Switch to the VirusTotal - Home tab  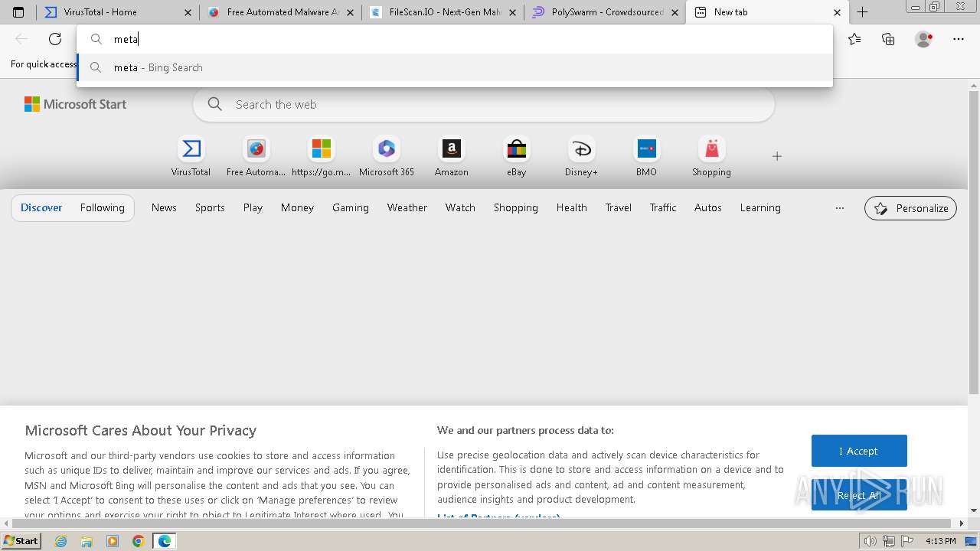(119, 12)
